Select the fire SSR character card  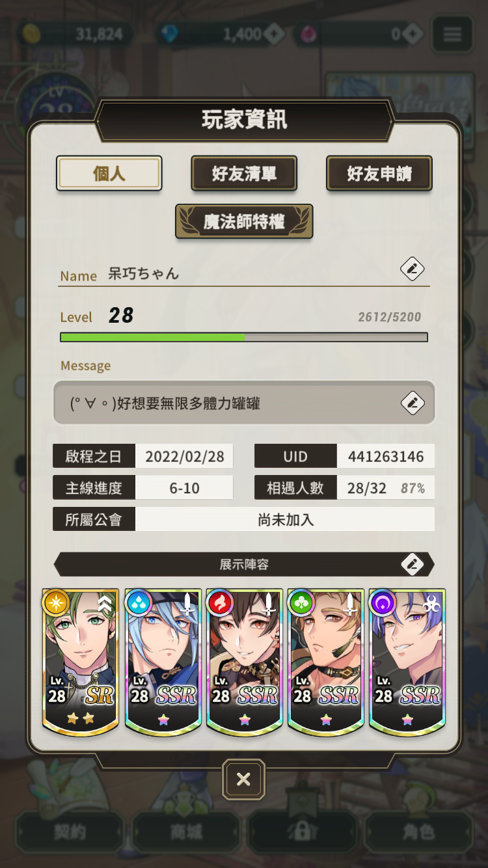click(244, 662)
